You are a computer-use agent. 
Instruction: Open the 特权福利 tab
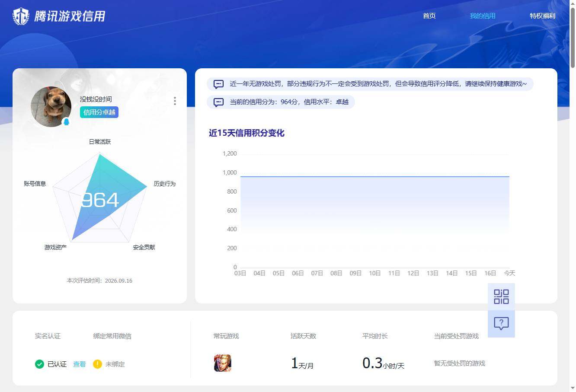tap(542, 16)
